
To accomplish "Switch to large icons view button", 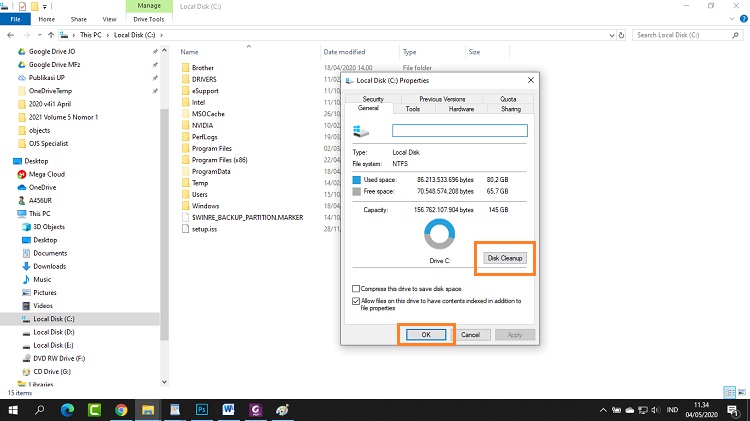I will point(741,392).
